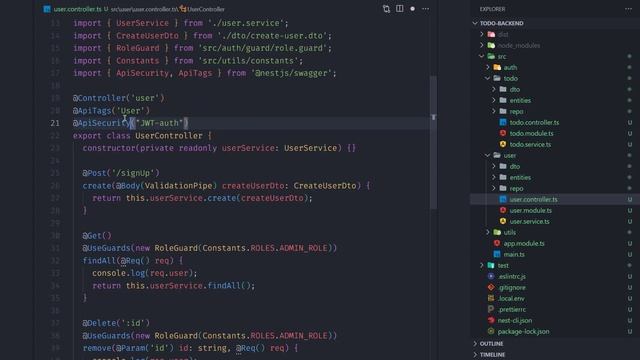
Task: Click the .gitignore git file icon
Action: click(491, 287)
